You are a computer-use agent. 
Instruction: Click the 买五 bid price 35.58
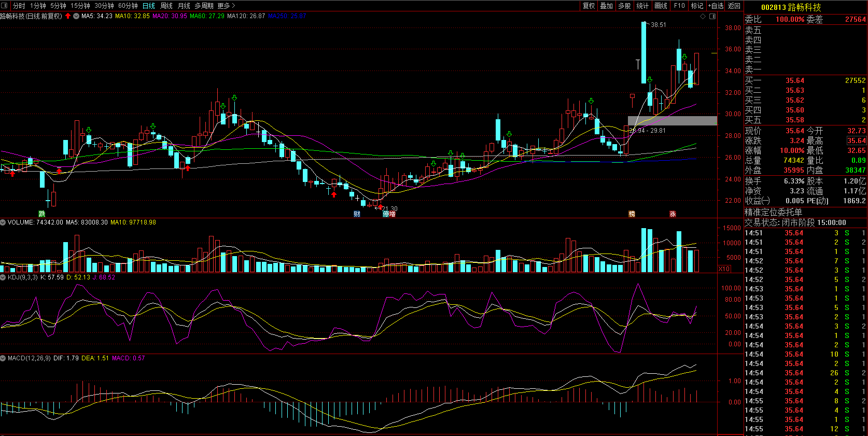point(794,120)
